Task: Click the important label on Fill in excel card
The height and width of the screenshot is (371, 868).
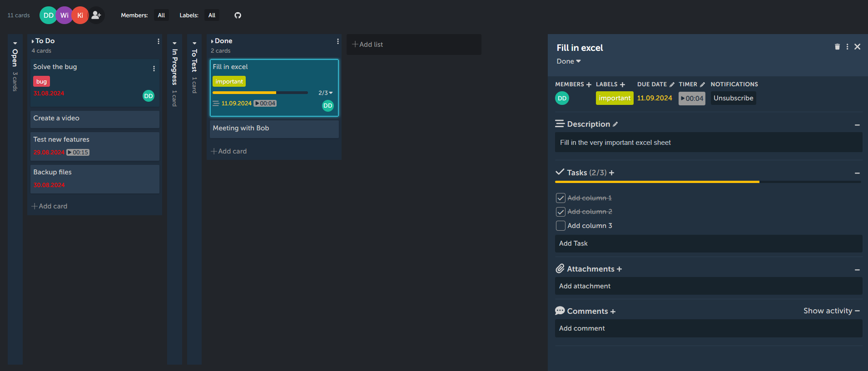Action: tap(229, 82)
